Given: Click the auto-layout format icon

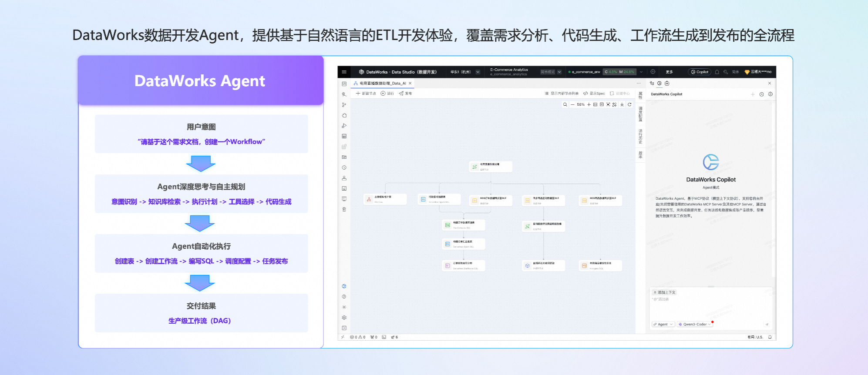Looking at the screenshot, I should (614, 104).
